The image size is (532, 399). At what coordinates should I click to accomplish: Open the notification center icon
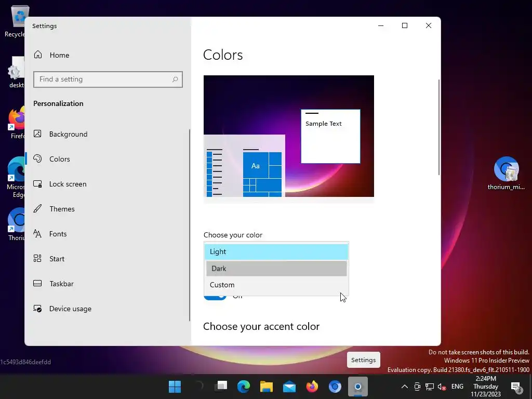tap(516, 387)
